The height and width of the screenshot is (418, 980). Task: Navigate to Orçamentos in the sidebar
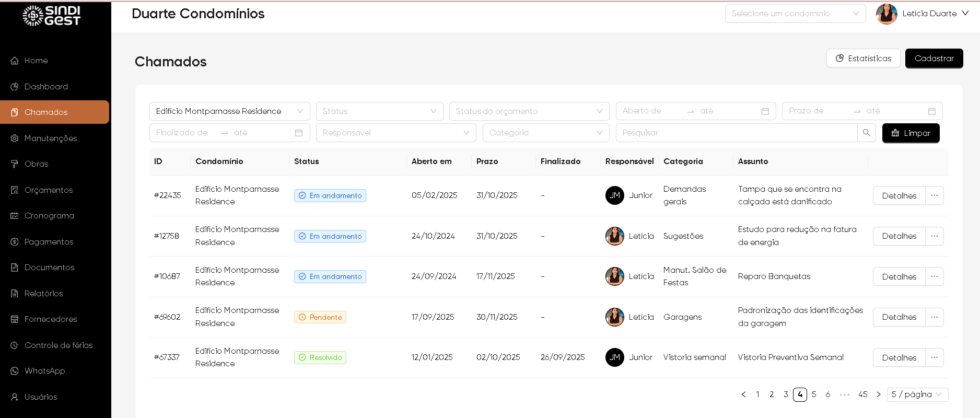point(49,190)
